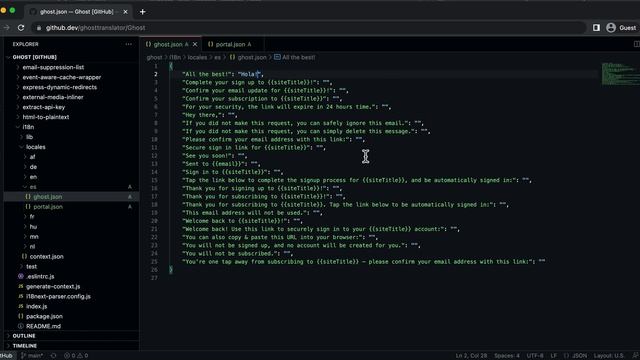The height and width of the screenshot is (360, 640).
Task: Expand extract-api-key folder
Action: 44,107
